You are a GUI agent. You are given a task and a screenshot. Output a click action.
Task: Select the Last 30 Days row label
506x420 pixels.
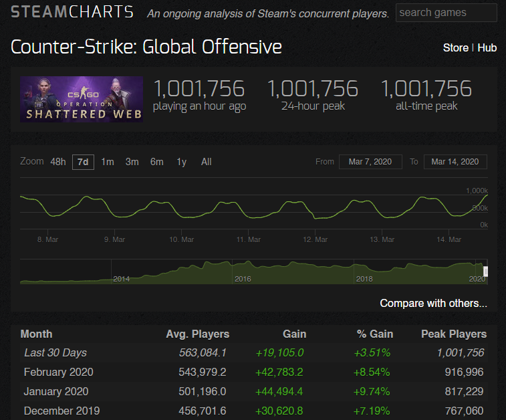point(55,353)
